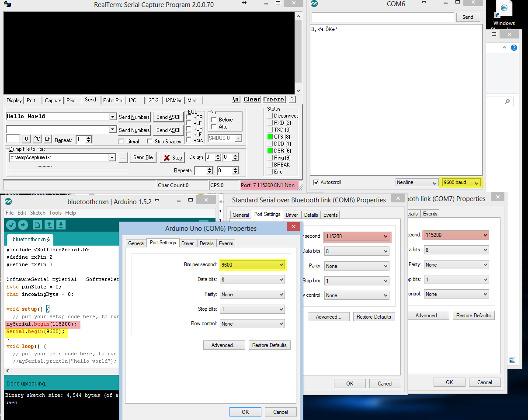Toggle the BREAK status indicator
The height and width of the screenshot is (420, 528).
pos(270,165)
